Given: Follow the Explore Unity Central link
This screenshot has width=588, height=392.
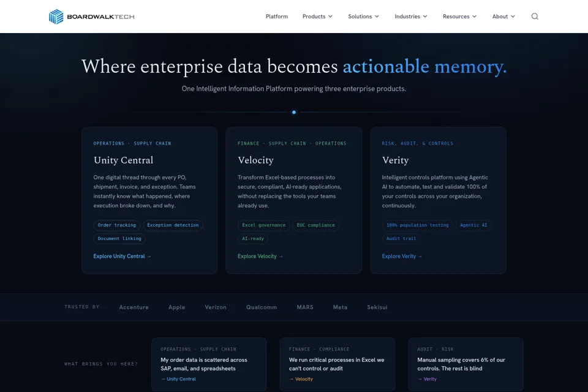Looking at the screenshot, I should coord(123,256).
